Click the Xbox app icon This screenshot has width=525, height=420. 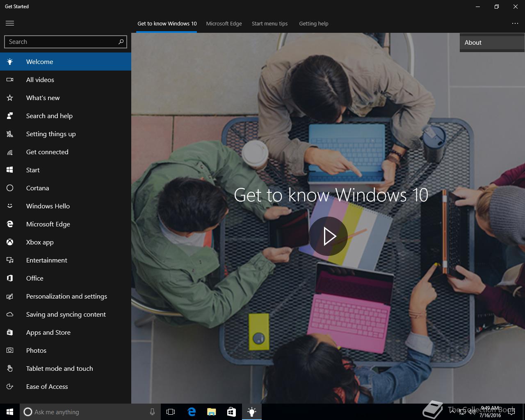[x=10, y=242]
